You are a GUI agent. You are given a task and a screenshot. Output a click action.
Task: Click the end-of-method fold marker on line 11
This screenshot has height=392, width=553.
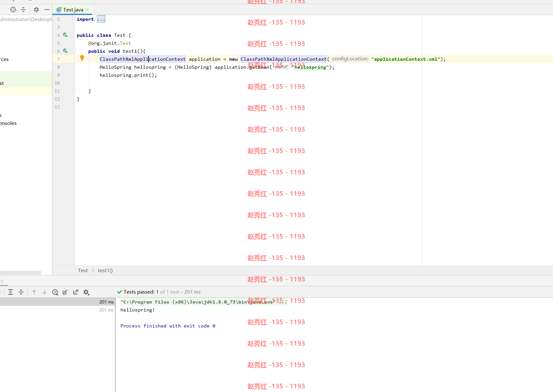click(74, 91)
